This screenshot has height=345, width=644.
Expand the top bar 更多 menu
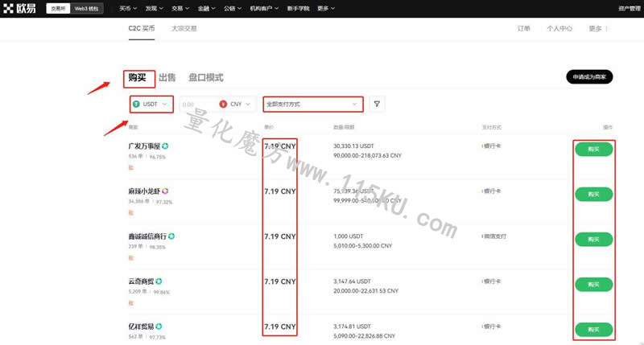click(x=326, y=8)
